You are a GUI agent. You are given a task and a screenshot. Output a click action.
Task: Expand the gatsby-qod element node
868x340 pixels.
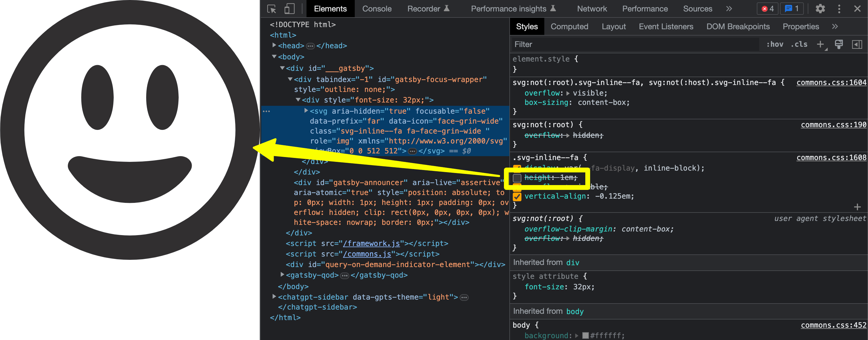click(x=282, y=275)
